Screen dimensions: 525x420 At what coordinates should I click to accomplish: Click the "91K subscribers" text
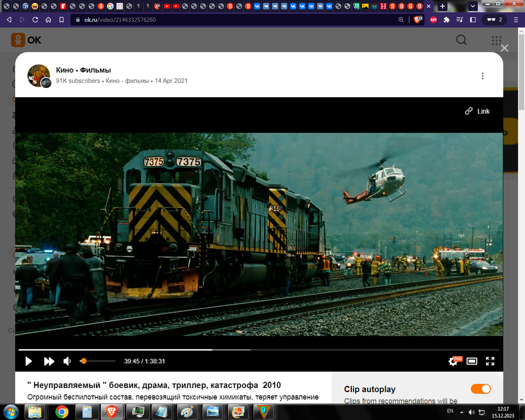(x=78, y=81)
